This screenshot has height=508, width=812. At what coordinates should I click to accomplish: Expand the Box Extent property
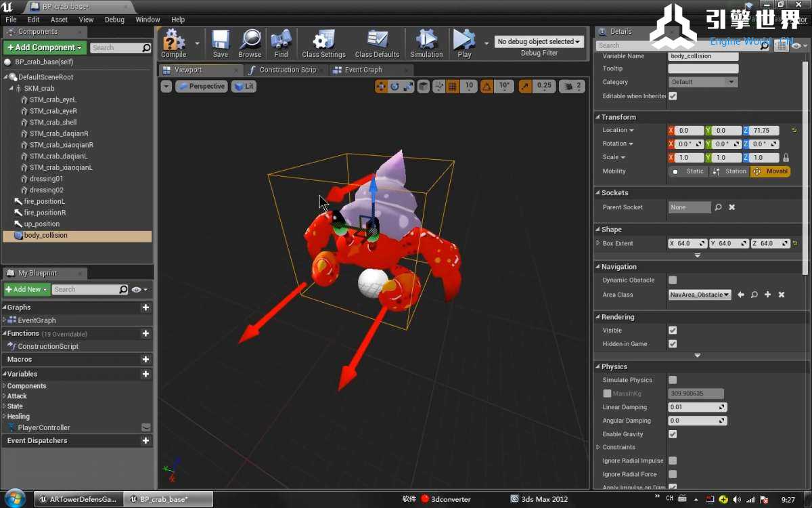[x=597, y=243]
